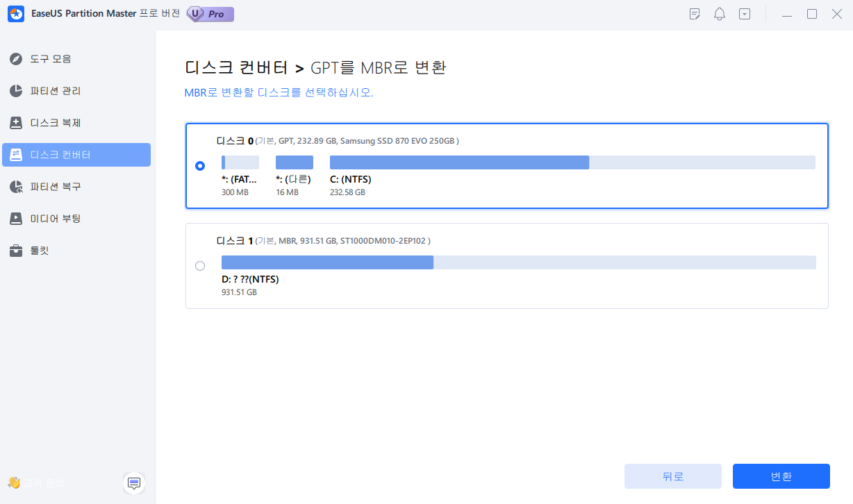Click the 변환 convert button

781,476
